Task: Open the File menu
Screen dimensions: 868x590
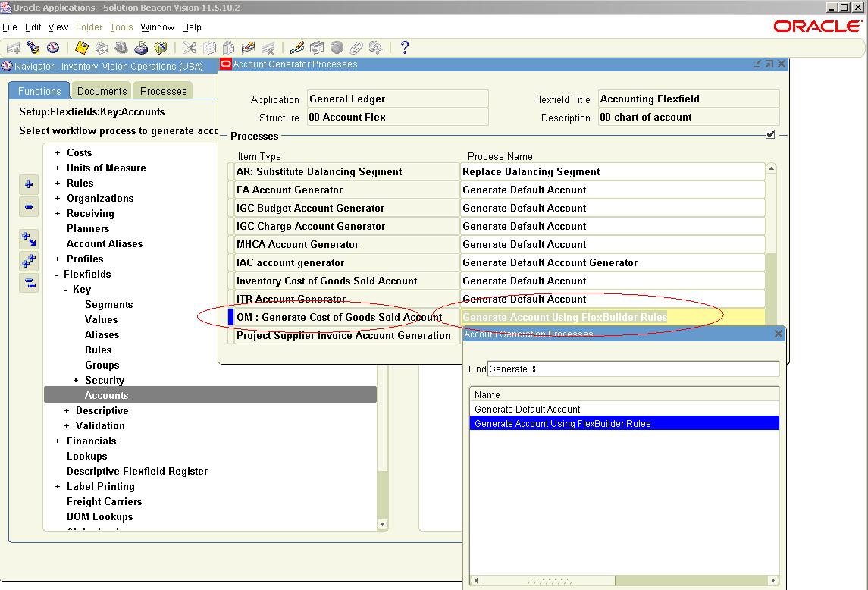Action: 9,27
